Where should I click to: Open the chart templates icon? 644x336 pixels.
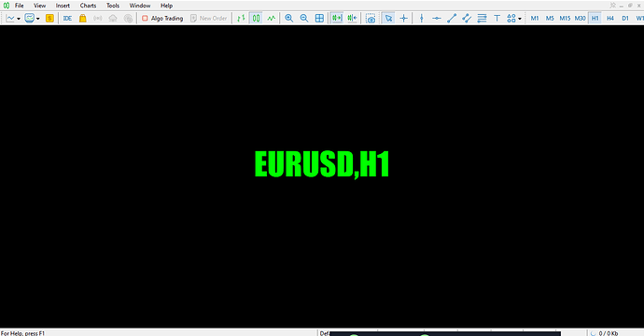point(30,18)
